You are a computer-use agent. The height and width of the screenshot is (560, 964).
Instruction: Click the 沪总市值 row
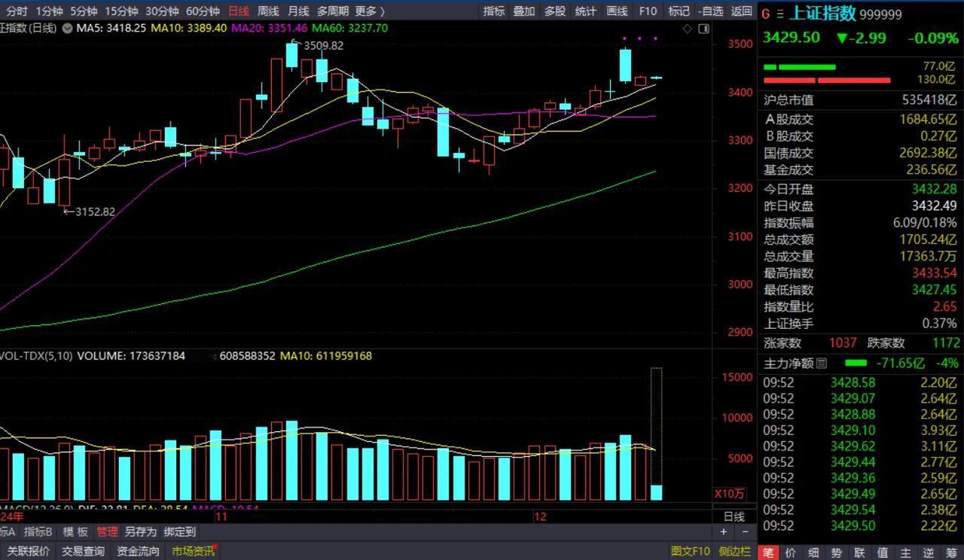click(860, 100)
